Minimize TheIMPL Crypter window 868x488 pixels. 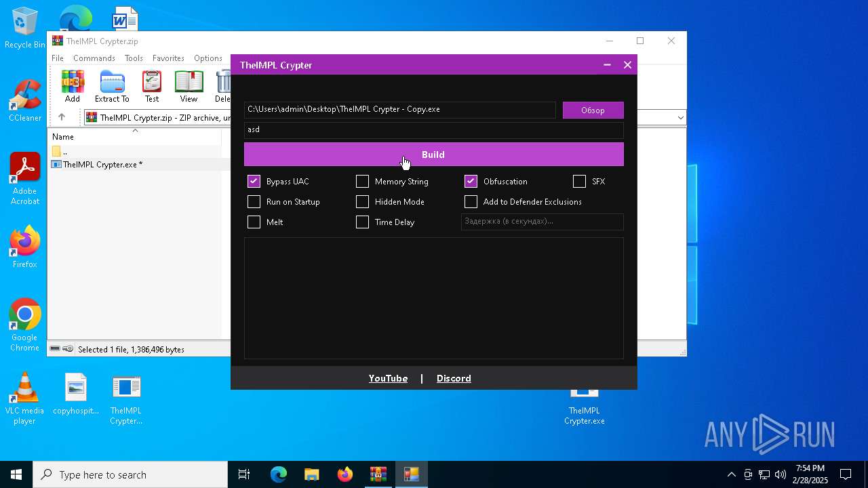[607, 65]
